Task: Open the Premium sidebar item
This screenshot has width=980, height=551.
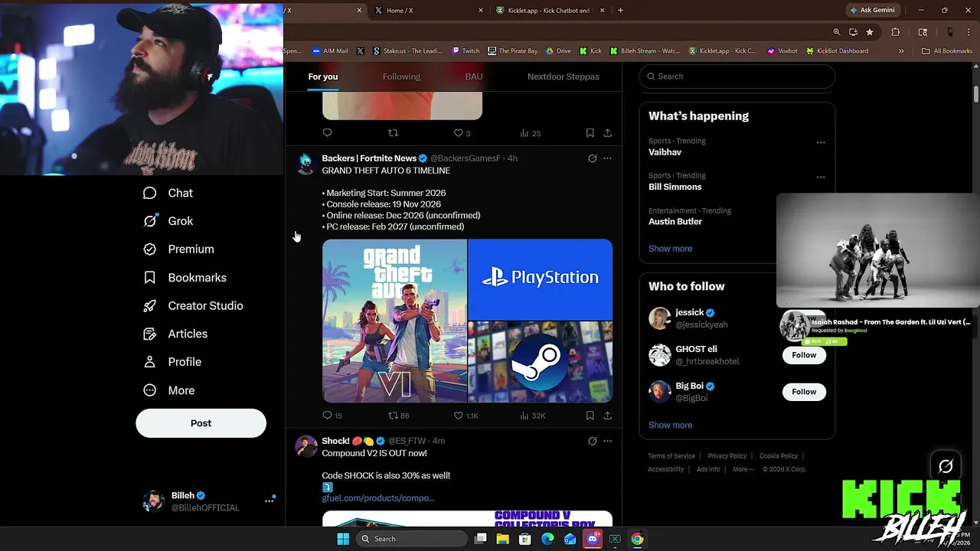Action: point(179,249)
